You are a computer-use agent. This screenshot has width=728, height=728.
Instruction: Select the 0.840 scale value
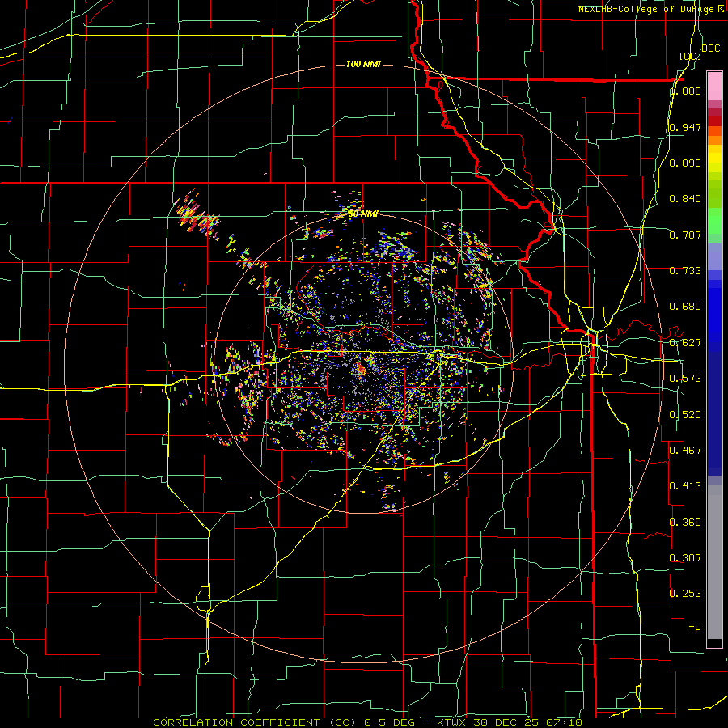tap(685, 199)
